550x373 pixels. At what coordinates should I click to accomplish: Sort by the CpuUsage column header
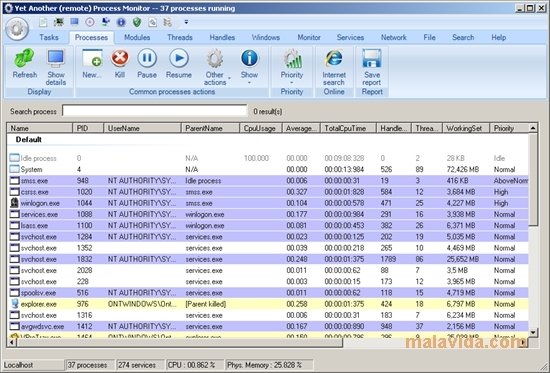tap(261, 128)
